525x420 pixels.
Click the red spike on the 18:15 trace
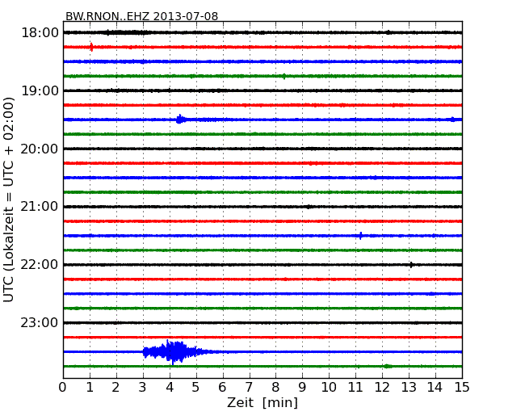click(91, 47)
